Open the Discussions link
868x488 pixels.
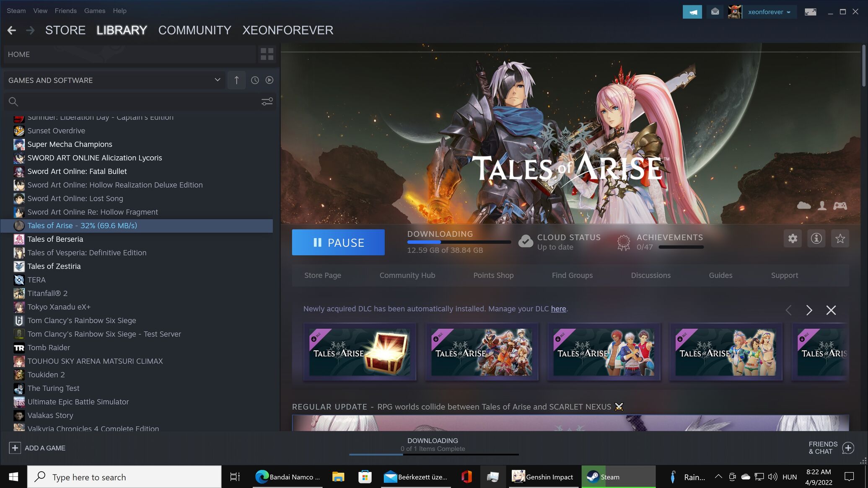click(650, 275)
